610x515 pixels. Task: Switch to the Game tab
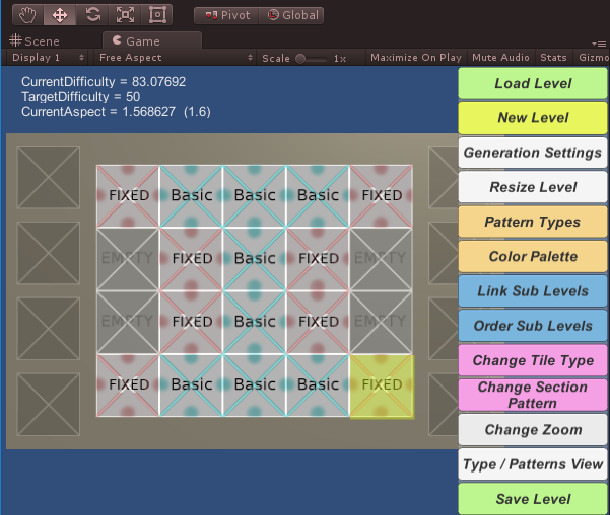152,41
